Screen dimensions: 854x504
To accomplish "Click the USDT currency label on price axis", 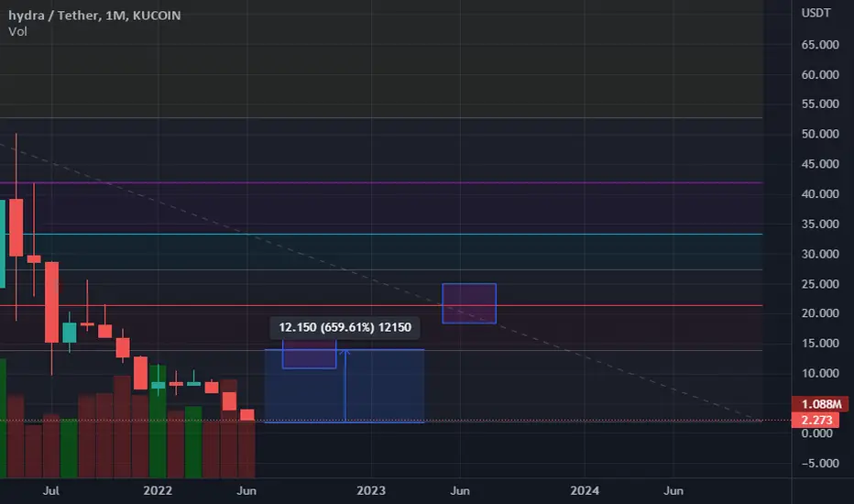I will [816, 13].
